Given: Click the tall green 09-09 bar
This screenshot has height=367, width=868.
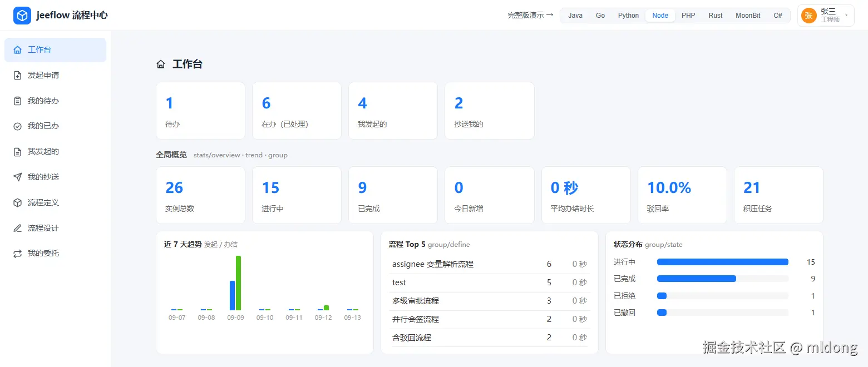Looking at the screenshot, I should pos(238,283).
